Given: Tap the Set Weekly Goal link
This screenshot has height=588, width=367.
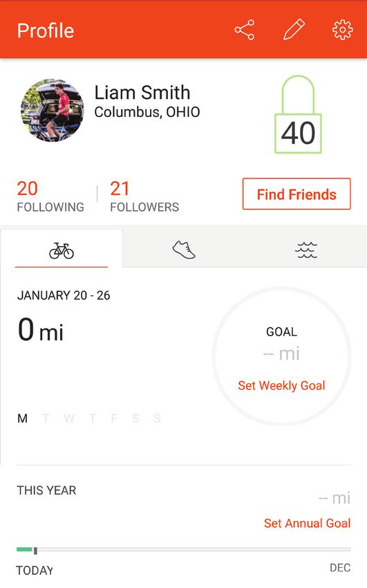Looking at the screenshot, I should 281,385.
